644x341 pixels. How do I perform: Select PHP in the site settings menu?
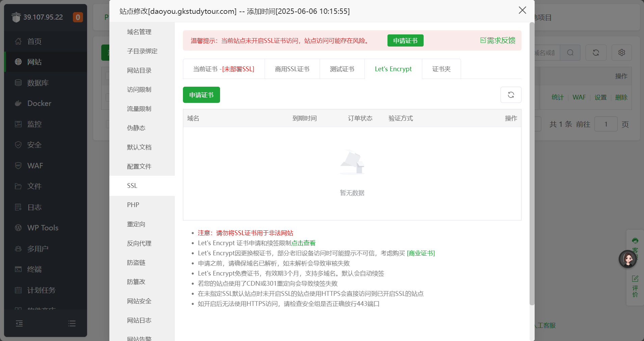(x=133, y=205)
